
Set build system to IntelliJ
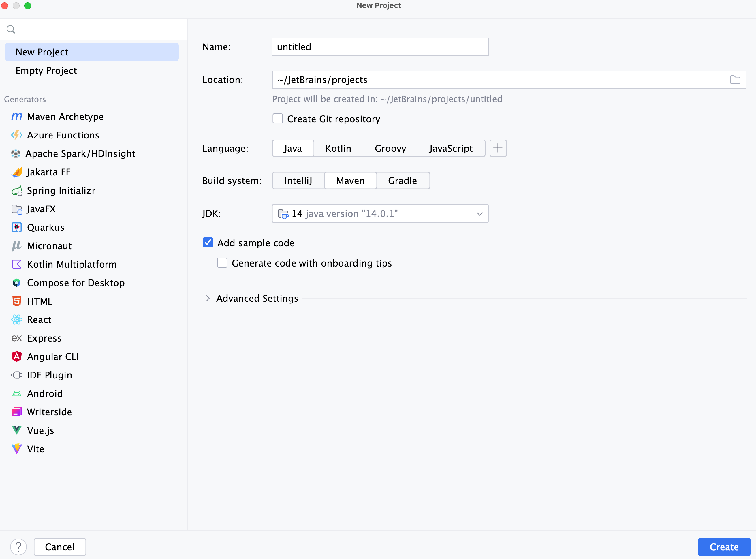298,181
